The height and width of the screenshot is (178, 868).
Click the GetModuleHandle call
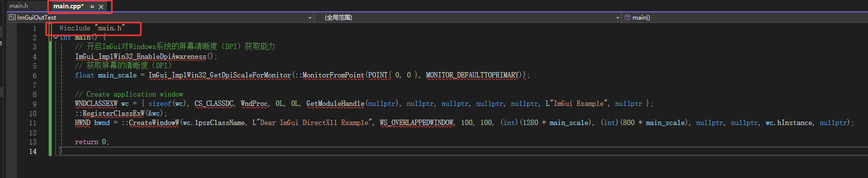point(335,104)
